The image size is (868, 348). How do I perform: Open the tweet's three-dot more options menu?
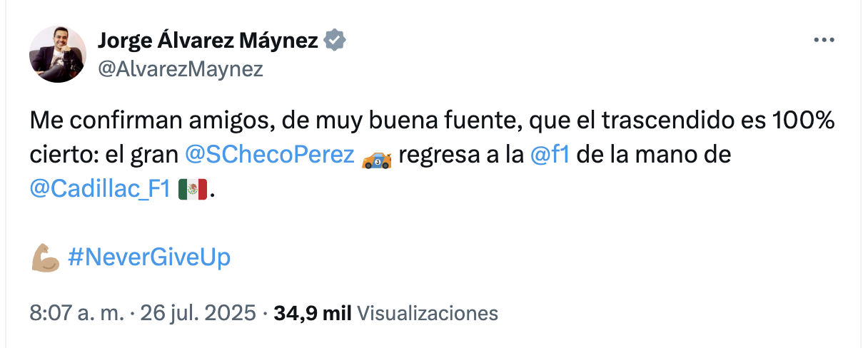824,41
